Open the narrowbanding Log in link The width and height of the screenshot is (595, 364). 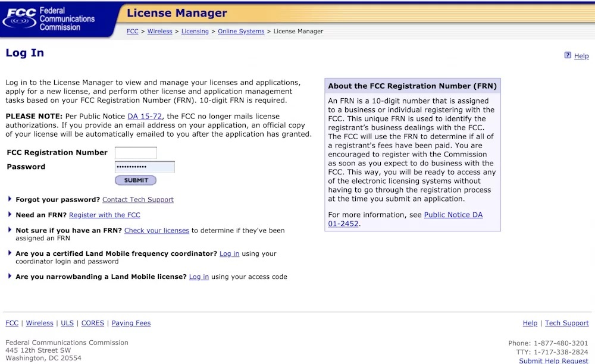click(x=199, y=277)
